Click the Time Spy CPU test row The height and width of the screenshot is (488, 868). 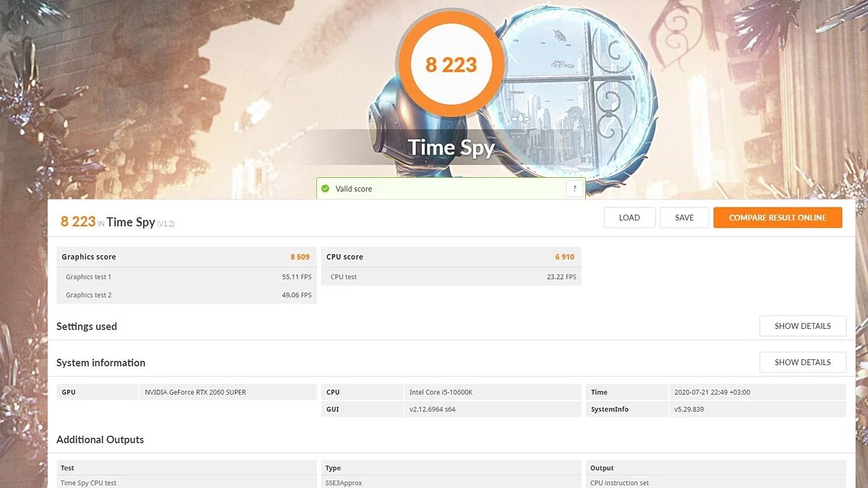pos(187,483)
